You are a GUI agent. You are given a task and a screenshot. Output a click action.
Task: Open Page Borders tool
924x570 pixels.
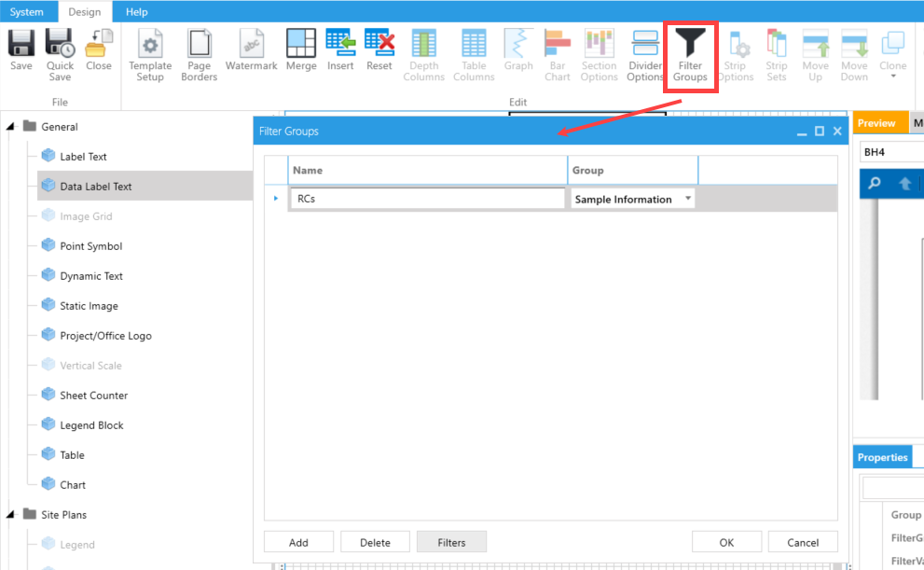pyautogui.click(x=200, y=55)
